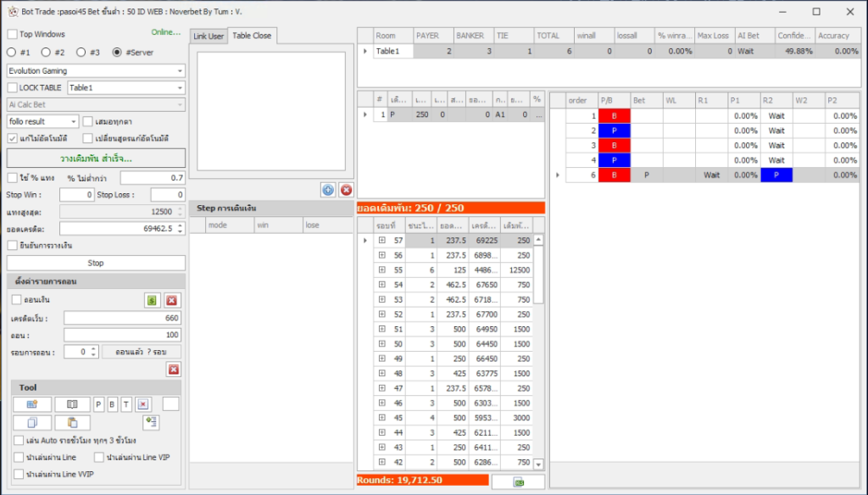Select the #2 radio button
Screen dimensions: 868x495
(x=46, y=53)
